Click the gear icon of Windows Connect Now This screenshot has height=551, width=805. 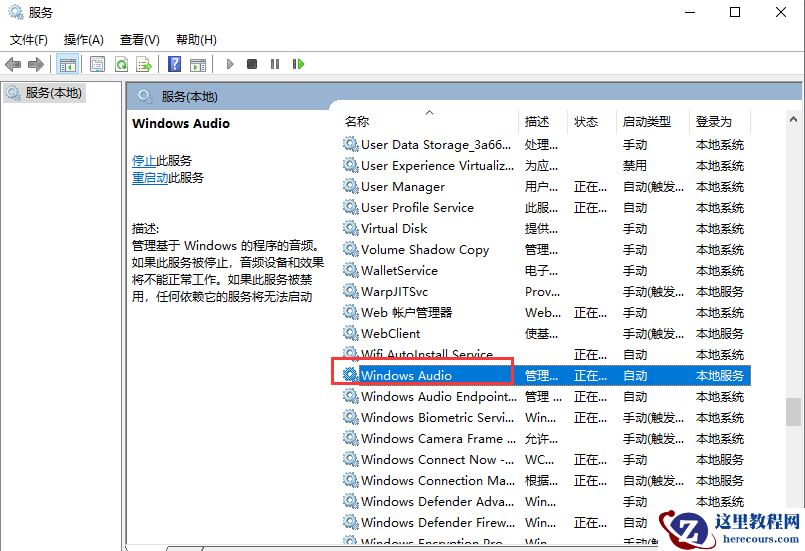(351, 459)
